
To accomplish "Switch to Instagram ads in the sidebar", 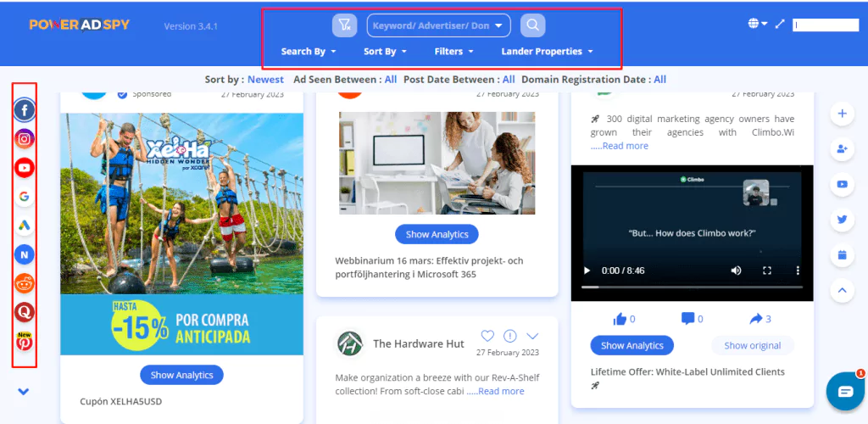I will (25, 139).
